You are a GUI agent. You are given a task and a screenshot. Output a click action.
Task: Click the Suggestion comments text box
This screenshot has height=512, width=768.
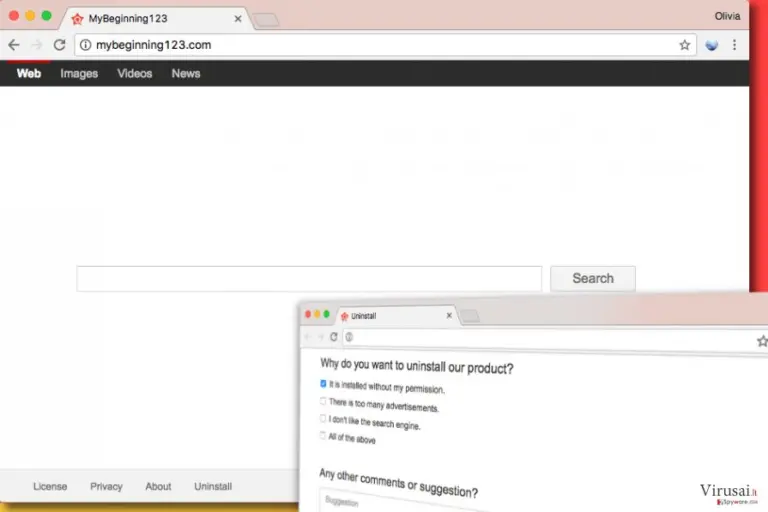(x=402, y=502)
